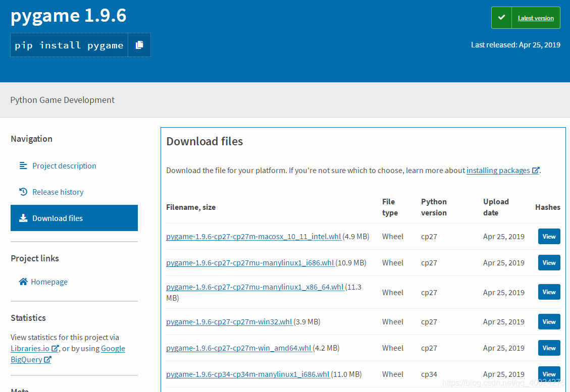Download cp34m manylinux1_i686 wheel file
The height and width of the screenshot is (392, 570).
click(x=248, y=374)
